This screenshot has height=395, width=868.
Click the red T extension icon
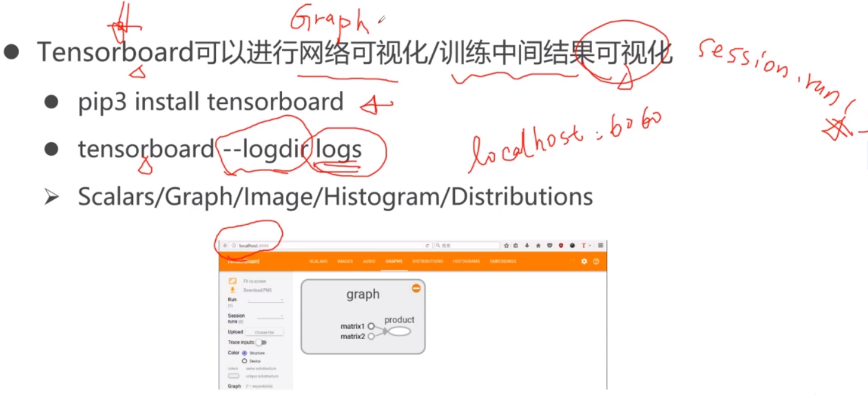(584, 246)
